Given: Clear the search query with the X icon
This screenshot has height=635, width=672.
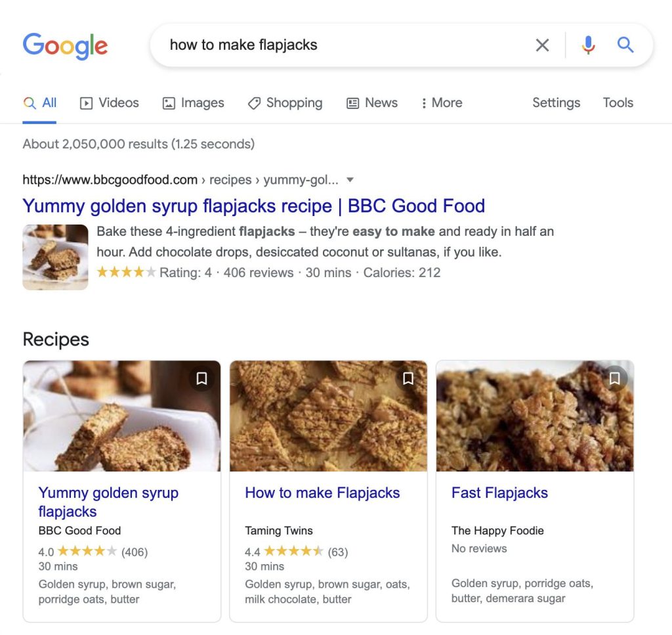Looking at the screenshot, I should pyautogui.click(x=543, y=45).
